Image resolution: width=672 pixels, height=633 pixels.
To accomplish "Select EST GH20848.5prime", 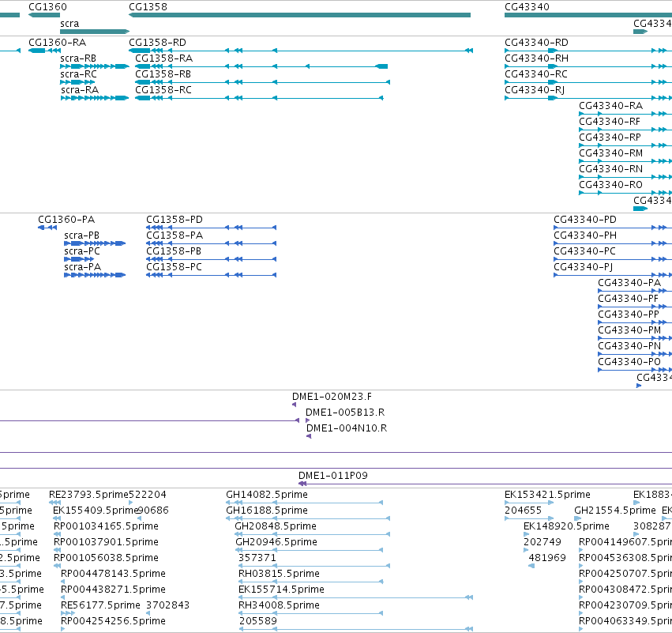I will coord(276,526).
